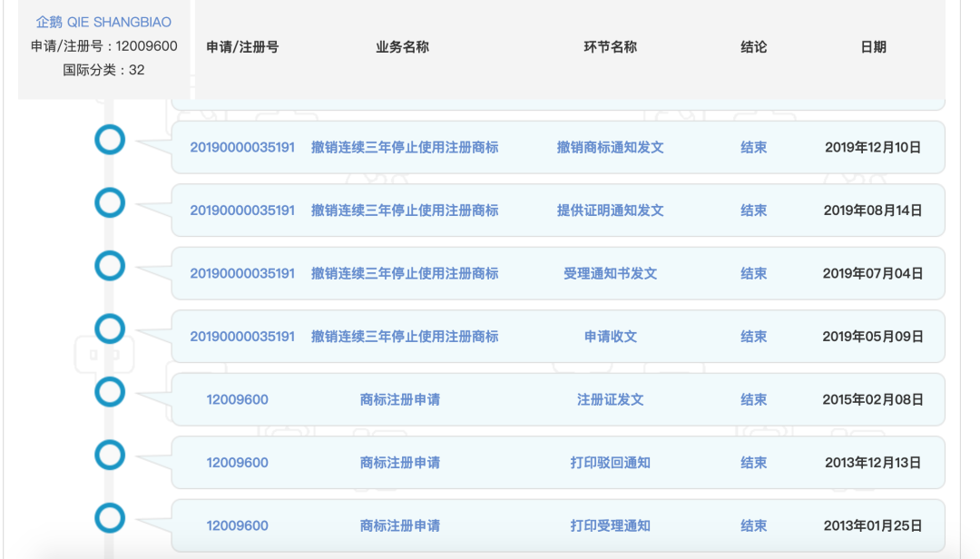Click 撤销商标通知发文 step name
The image size is (980, 559).
point(610,147)
